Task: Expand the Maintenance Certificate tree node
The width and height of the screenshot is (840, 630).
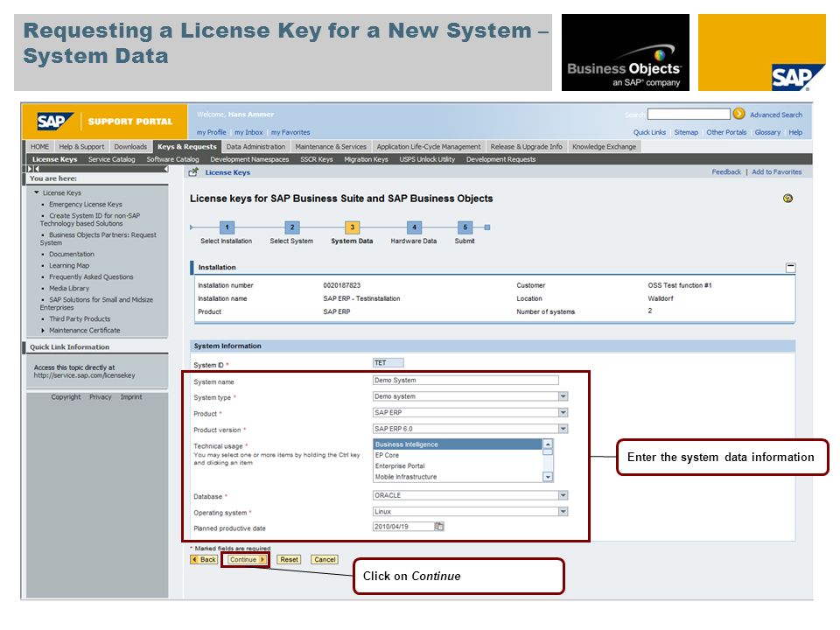Action: click(43, 331)
